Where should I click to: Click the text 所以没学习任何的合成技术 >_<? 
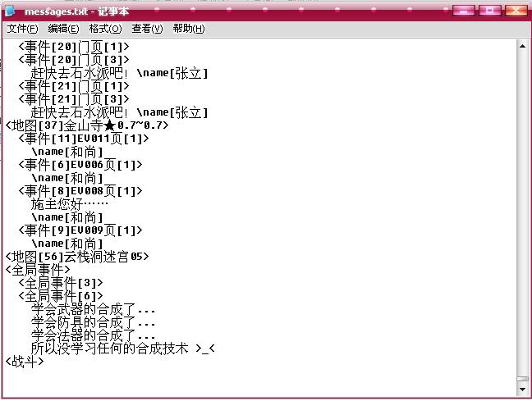123,349
